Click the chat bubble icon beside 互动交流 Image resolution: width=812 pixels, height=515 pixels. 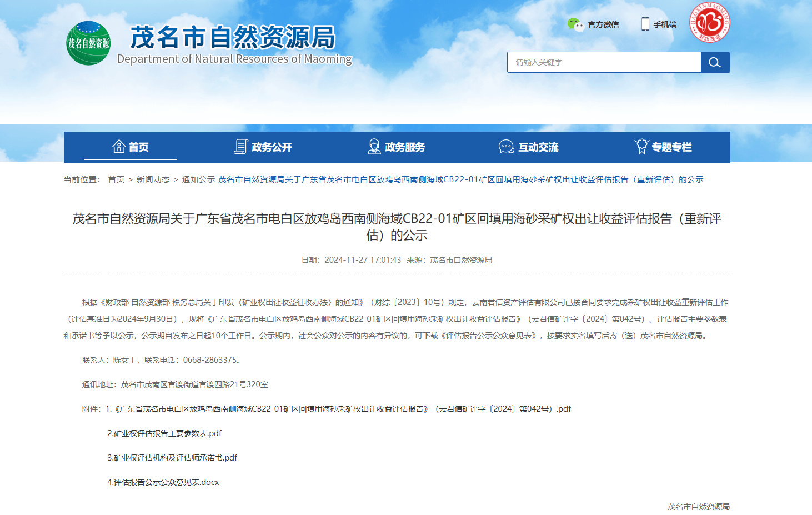pyautogui.click(x=505, y=146)
